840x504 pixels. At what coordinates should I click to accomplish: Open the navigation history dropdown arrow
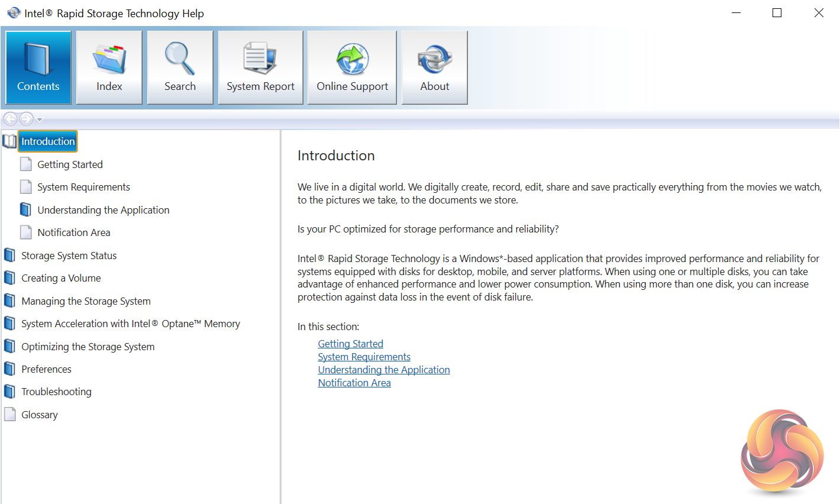click(40, 119)
